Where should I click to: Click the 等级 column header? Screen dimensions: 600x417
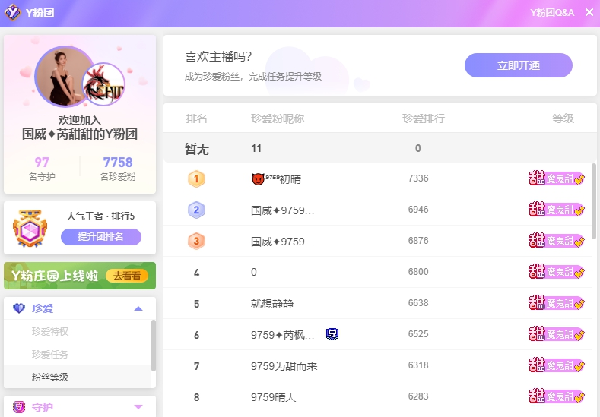point(563,119)
